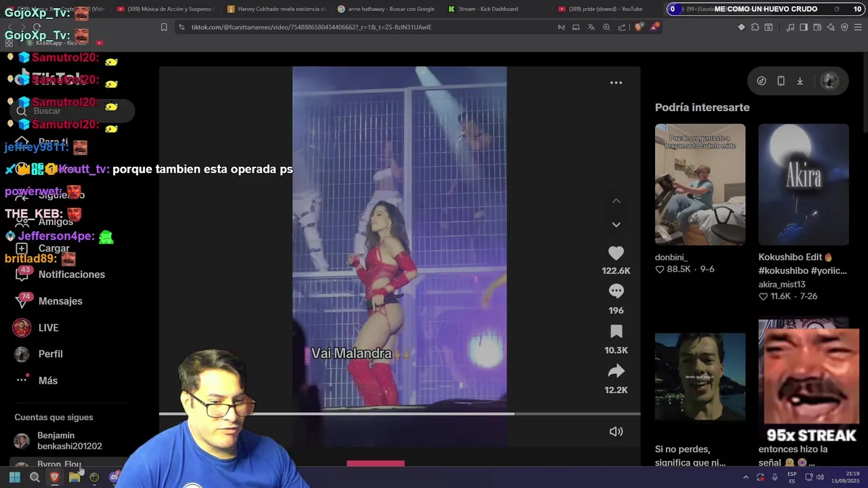This screenshot has height=488, width=868.
Task: Click the microphone icon in system tray
Action: coord(775,477)
